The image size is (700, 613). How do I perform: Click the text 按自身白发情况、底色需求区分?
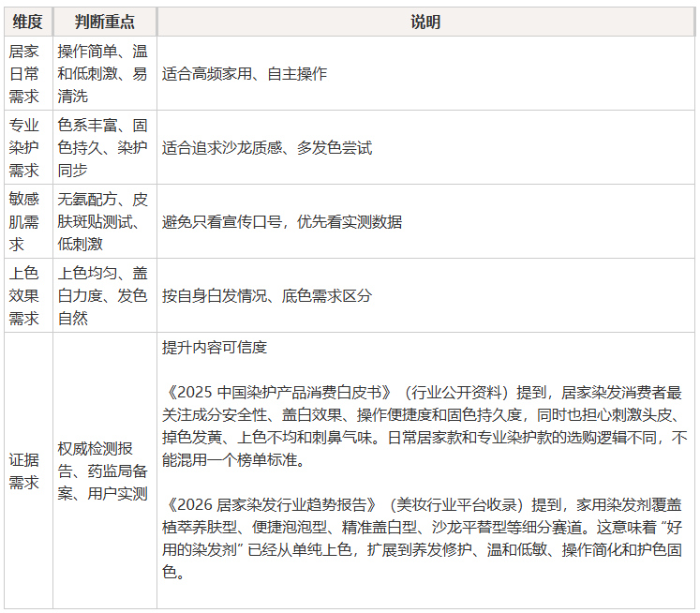tap(267, 296)
